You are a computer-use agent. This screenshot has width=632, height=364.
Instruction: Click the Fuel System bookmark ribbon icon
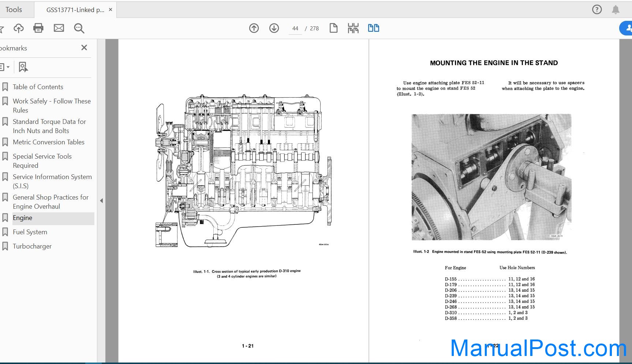[x=5, y=232]
